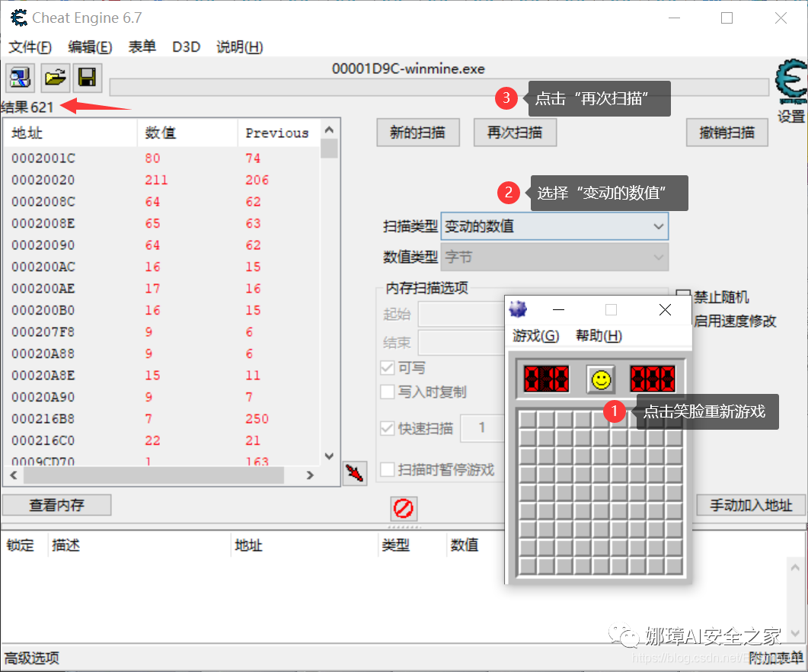Open the 说明(H) menu
The height and width of the screenshot is (672, 808).
pos(240,47)
